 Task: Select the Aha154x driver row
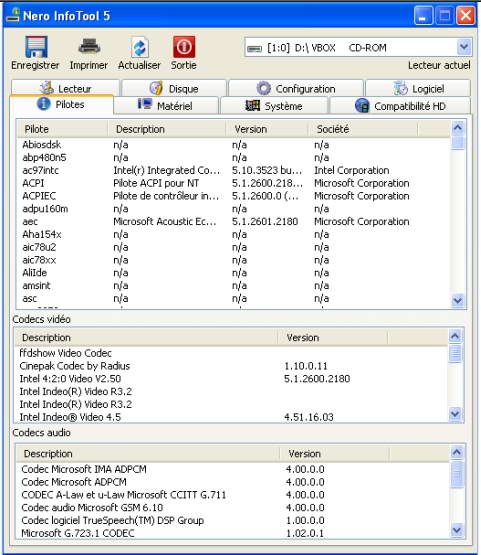[x=234, y=234]
